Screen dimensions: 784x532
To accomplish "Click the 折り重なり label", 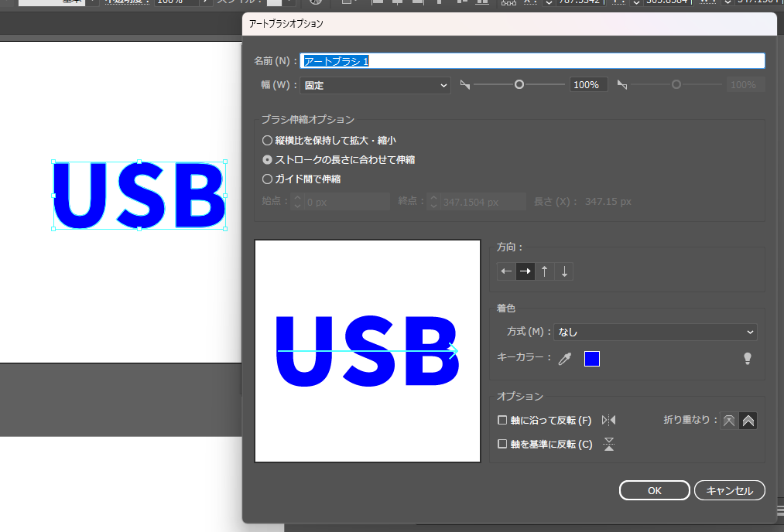I will click(690, 420).
